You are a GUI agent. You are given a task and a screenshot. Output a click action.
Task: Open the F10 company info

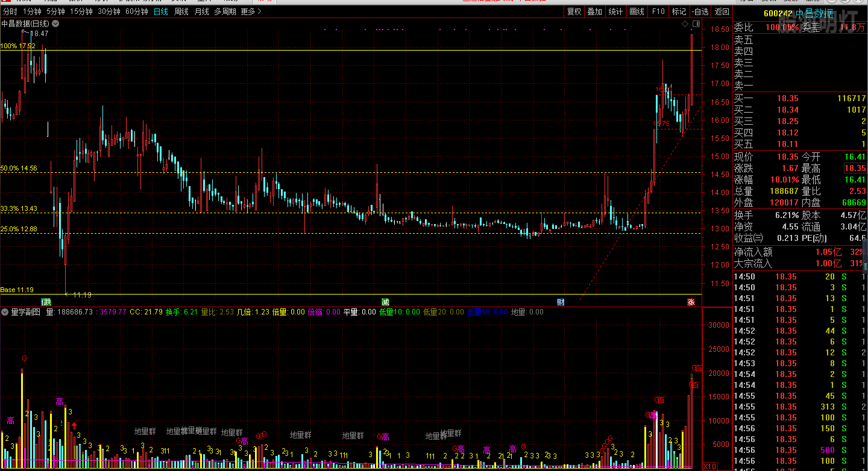coord(658,11)
